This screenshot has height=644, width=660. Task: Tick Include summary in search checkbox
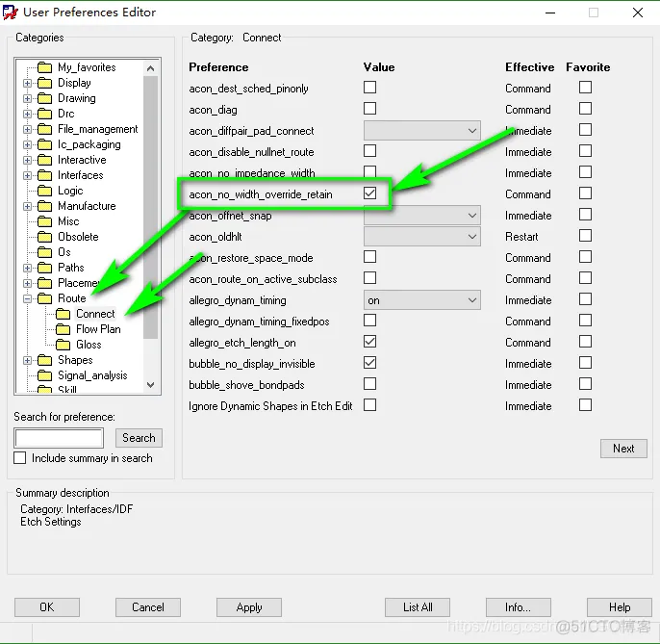click(20, 458)
